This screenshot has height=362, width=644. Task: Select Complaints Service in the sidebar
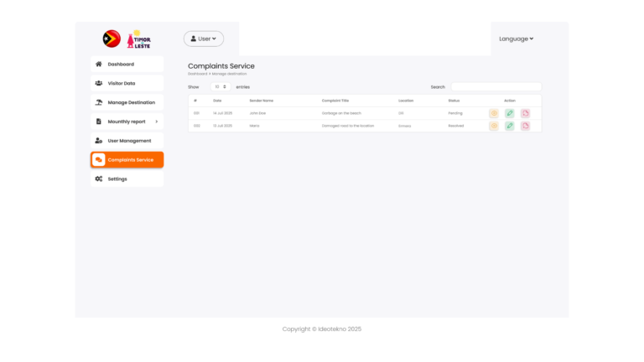click(127, 160)
